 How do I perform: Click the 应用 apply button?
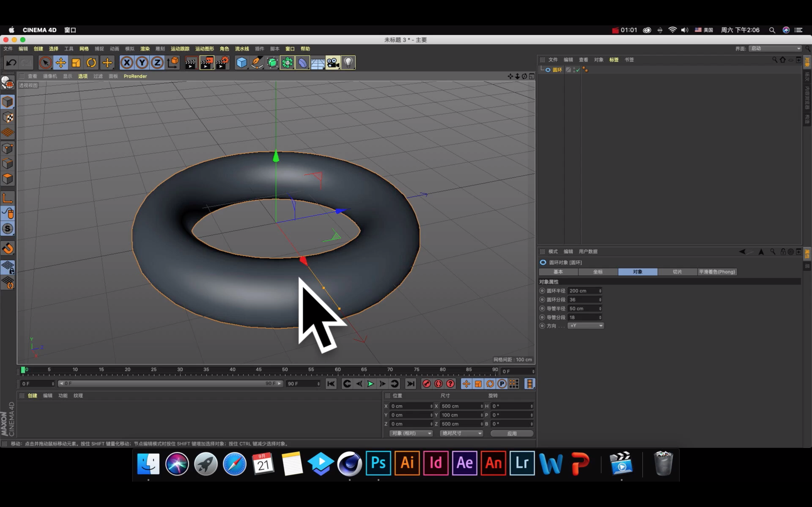click(x=512, y=433)
